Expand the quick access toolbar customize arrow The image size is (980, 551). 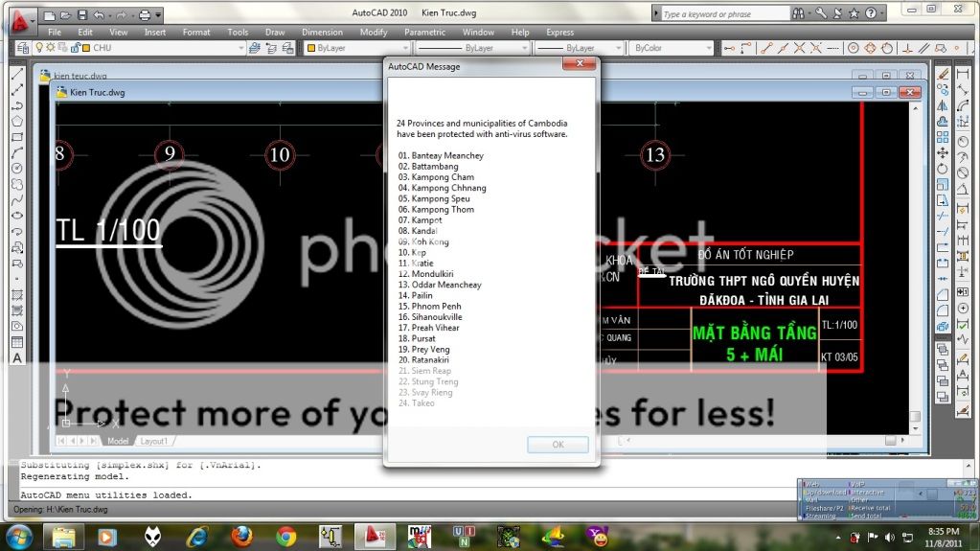[x=158, y=14]
